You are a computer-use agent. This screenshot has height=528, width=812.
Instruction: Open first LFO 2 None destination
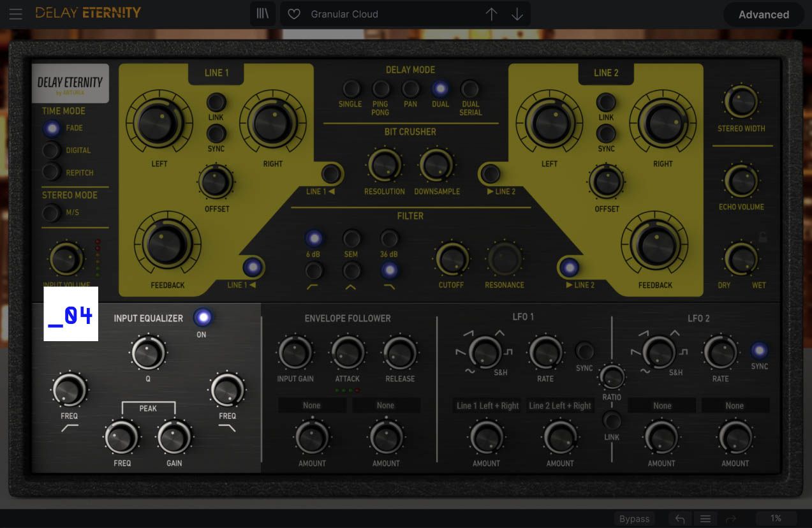click(662, 406)
